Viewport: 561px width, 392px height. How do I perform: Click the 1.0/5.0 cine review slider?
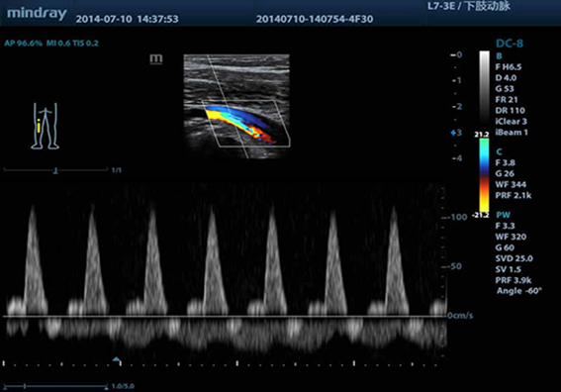tap(55, 386)
